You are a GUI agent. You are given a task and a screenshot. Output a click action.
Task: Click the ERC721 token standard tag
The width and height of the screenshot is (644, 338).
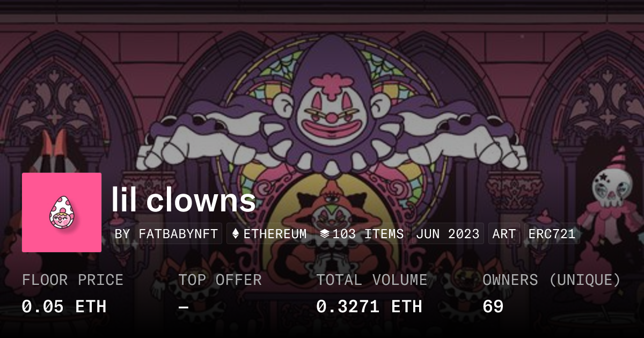[x=552, y=234]
